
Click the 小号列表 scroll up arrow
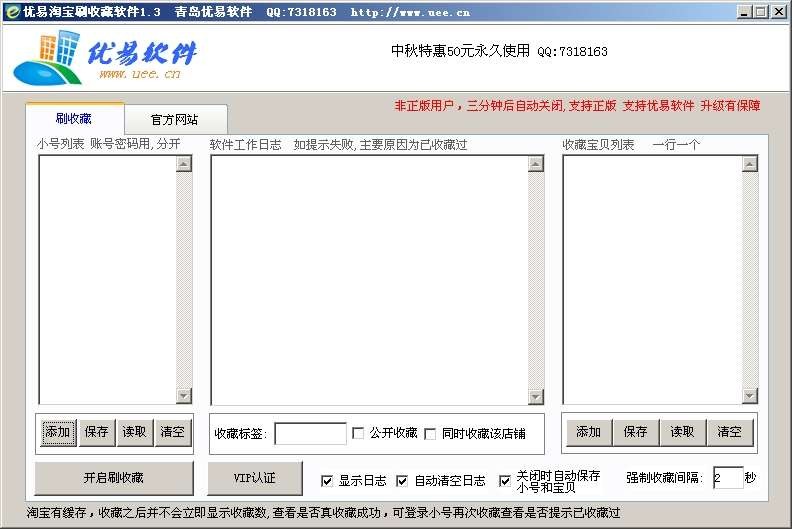[x=184, y=164]
